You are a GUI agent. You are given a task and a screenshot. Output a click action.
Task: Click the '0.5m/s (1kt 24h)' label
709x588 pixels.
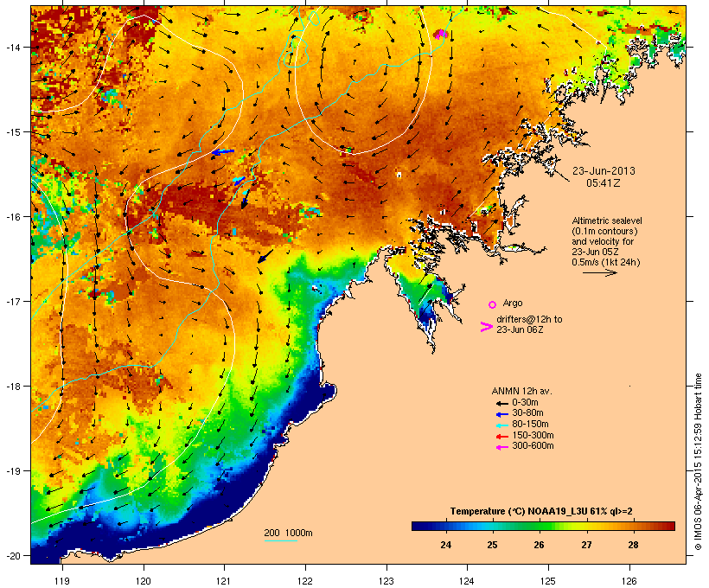(606, 262)
